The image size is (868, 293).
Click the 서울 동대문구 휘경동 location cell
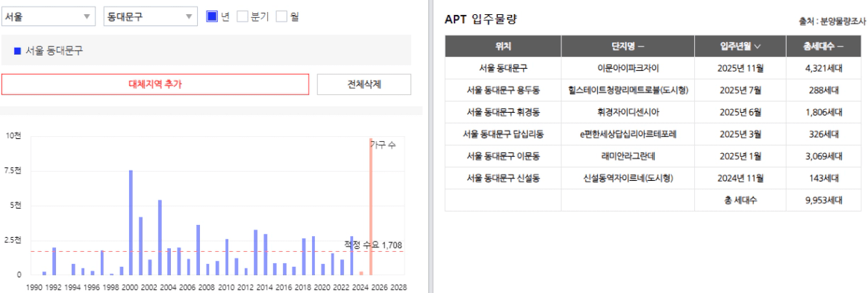pos(503,112)
